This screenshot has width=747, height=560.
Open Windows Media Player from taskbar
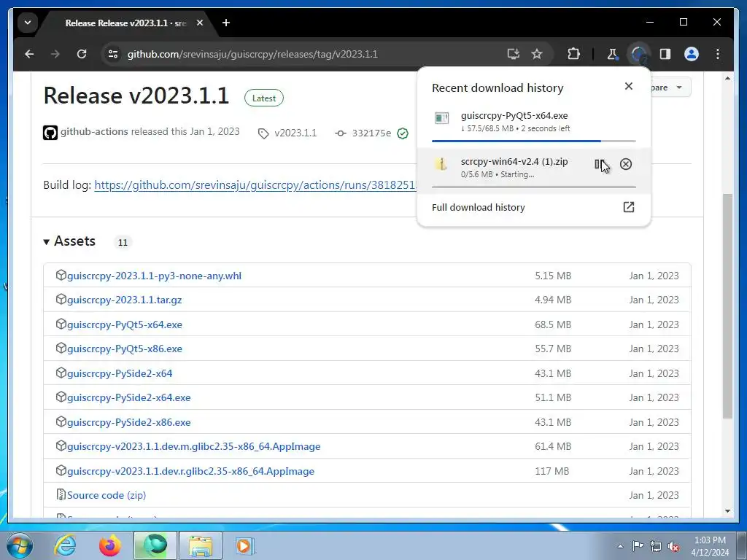pos(245,545)
